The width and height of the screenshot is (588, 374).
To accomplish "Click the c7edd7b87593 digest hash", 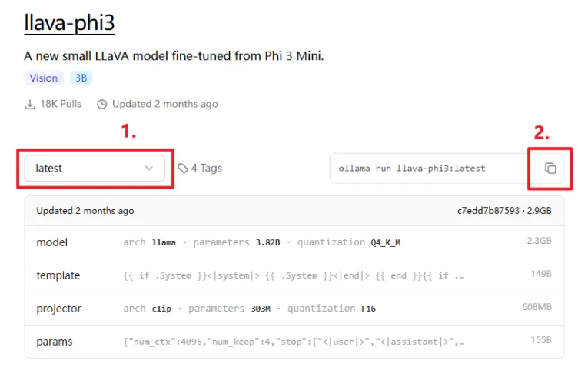I will 488,211.
